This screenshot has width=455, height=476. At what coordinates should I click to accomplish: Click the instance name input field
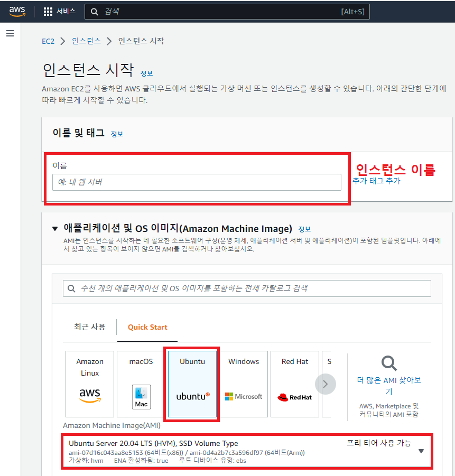[197, 182]
